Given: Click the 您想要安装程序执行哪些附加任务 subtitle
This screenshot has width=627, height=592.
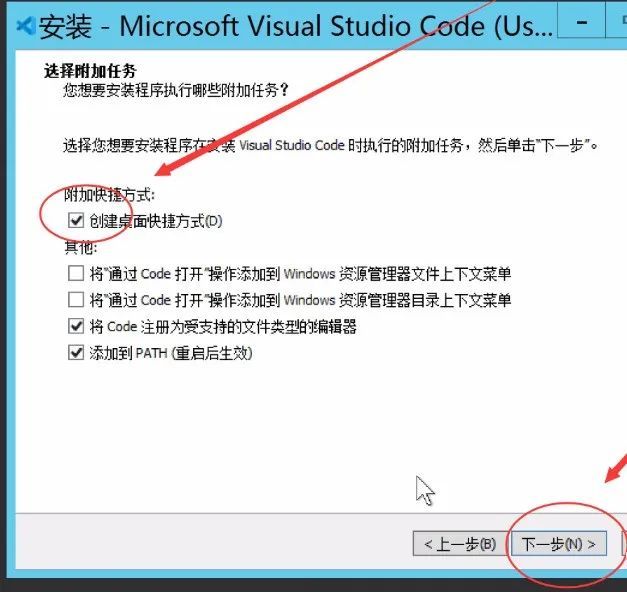Looking at the screenshot, I should (x=176, y=90).
